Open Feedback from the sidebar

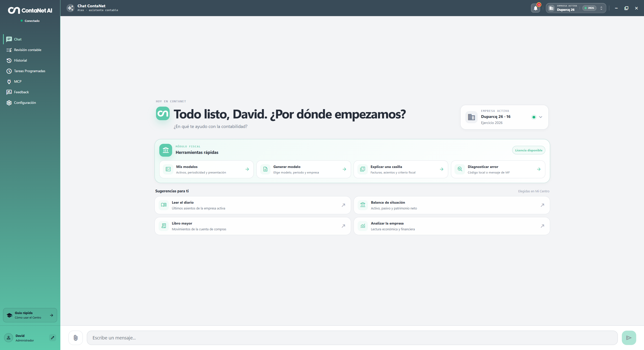(x=30, y=92)
